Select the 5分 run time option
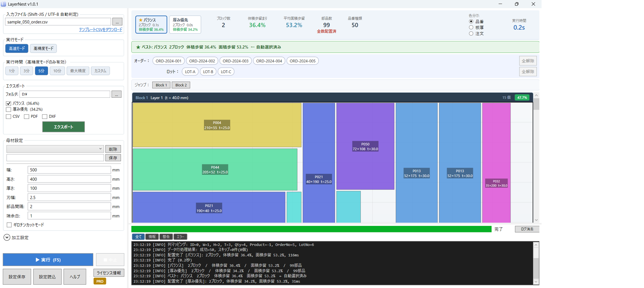This screenshot has height=288, width=644. coord(41,71)
